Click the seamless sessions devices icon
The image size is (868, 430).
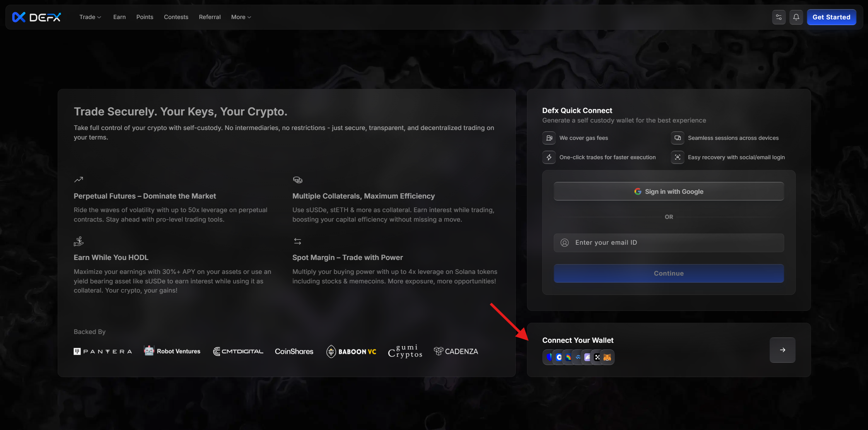click(678, 138)
